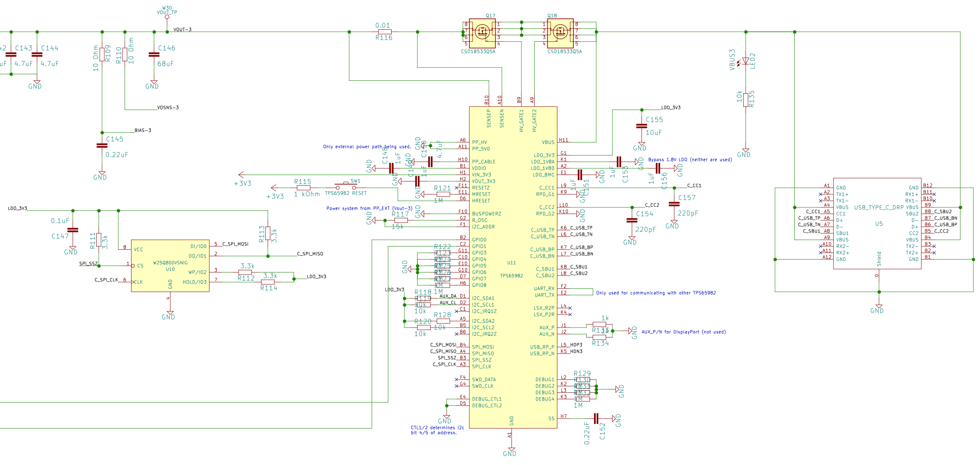Select the 'CTL1/2 determines i2c' address note
Screen dimensions: 980x465
pos(437,430)
